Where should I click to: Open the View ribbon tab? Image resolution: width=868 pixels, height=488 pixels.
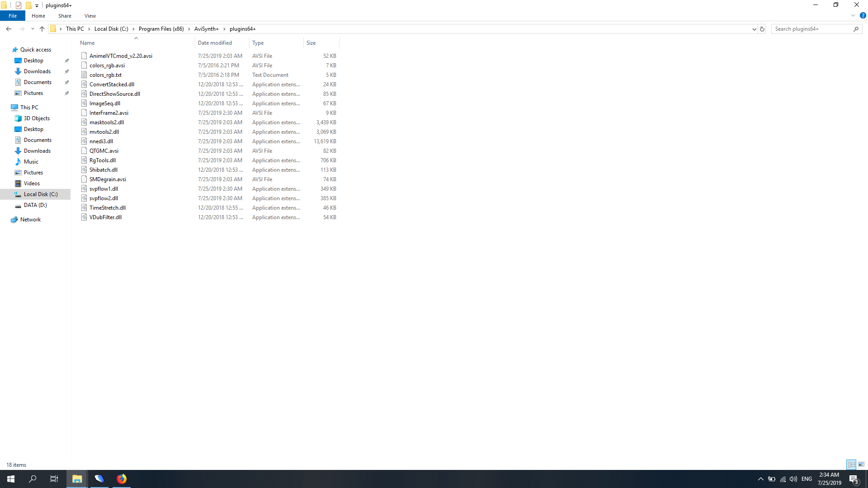pos(90,16)
